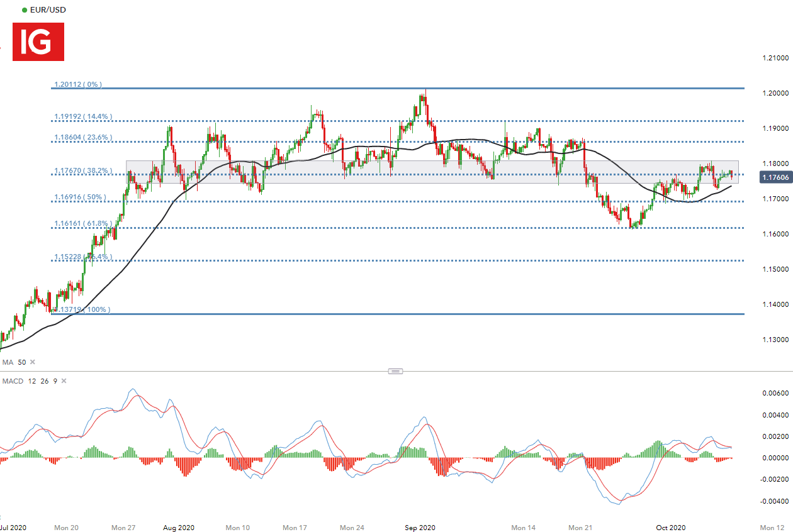Click the Mon 24 date label
The width and height of the screenshot is (793, 532).
tap(352, 528)
